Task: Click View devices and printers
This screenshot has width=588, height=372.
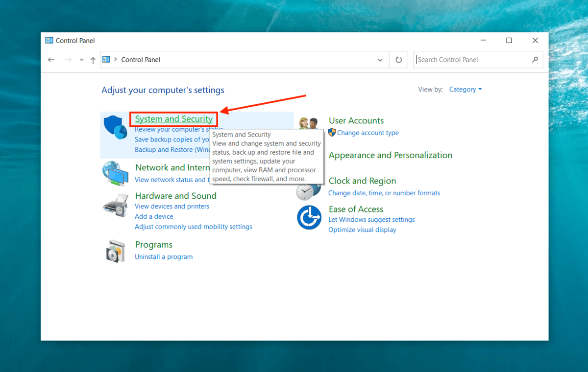Action: pyautogui.click(x=172, y=207)
